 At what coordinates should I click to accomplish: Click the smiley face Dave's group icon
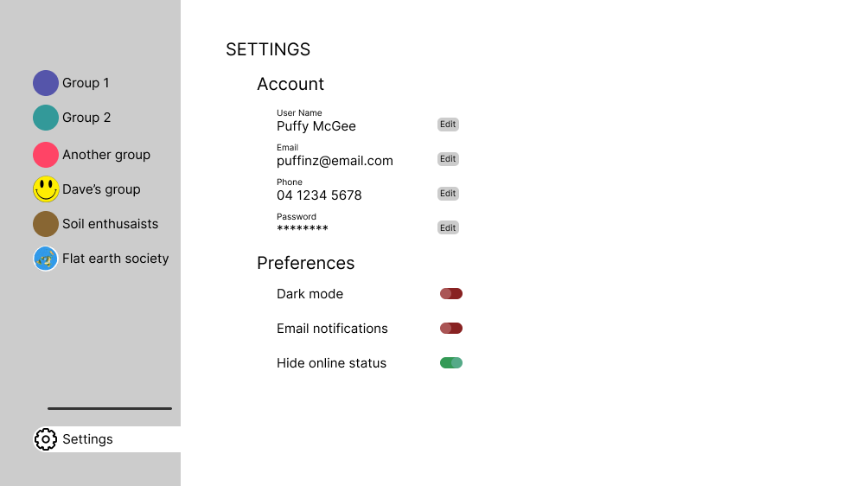(46, 189)
